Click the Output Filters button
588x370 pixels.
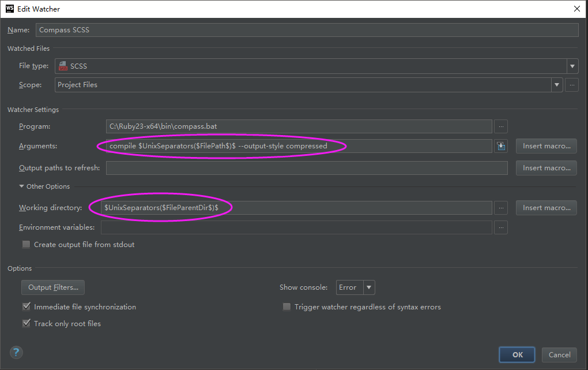coord(52,287)
